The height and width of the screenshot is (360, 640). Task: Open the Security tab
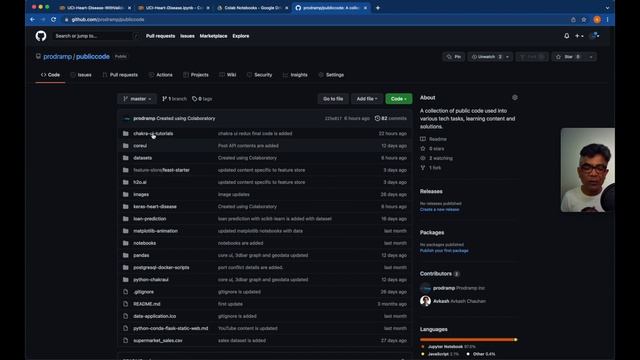point(259,75)
